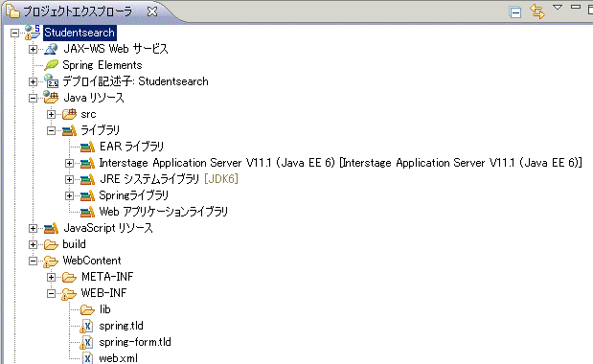
Task: Select the META-INF label
Action: coord(107,277)
